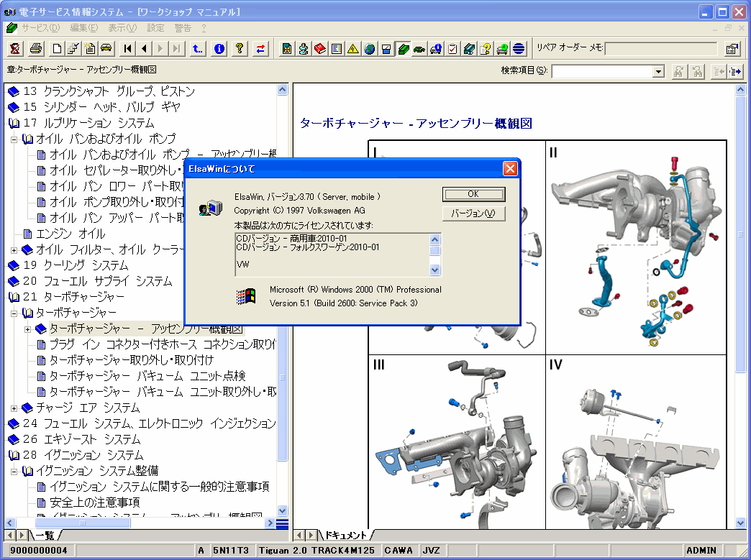
Task: Click the document with checkmark icon
Action: (73, 48)
